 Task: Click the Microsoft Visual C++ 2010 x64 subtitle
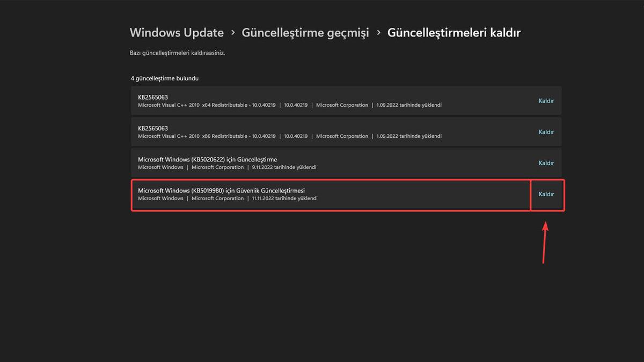(207, 105)
